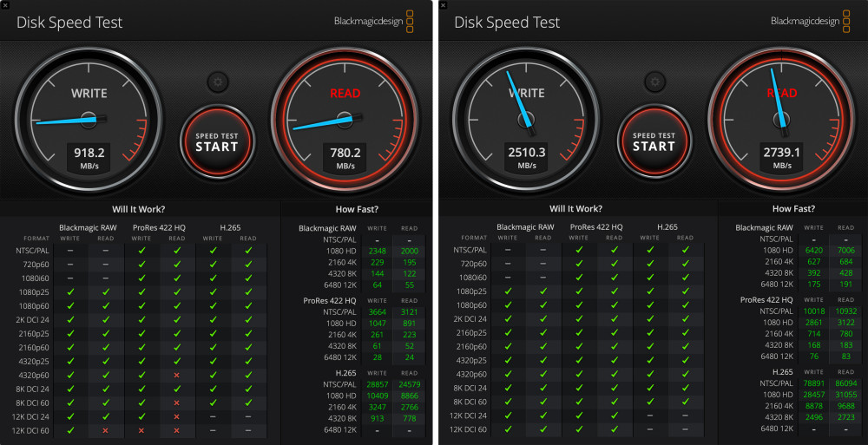The image size is (868, 445).
Task: Click the 78891 H.265 write value
Action: pyautogui.click(x=814, y=383)
